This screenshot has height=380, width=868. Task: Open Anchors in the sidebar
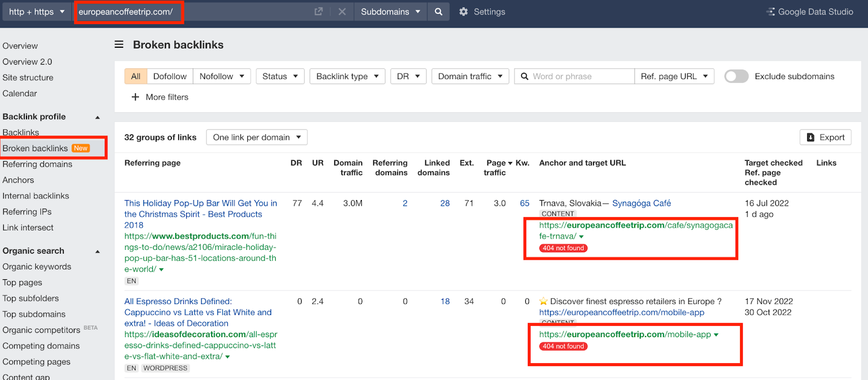click(x=18, y=180)
